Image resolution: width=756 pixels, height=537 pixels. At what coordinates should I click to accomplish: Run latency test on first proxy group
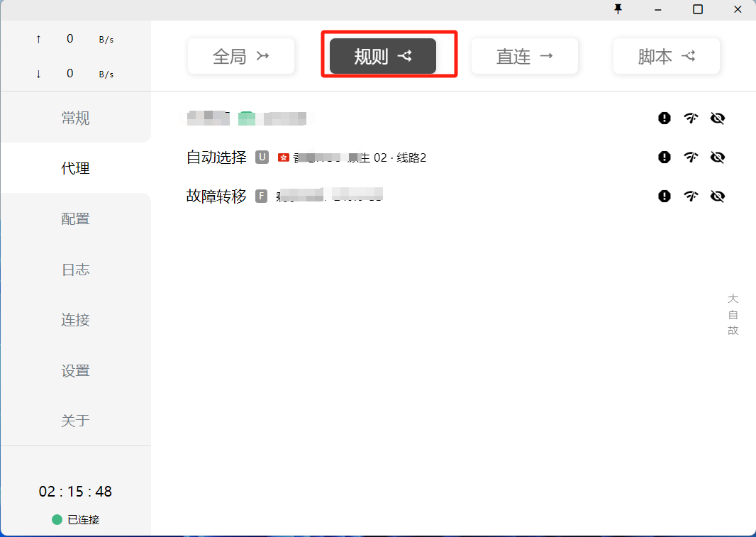[x=691, y=118]
